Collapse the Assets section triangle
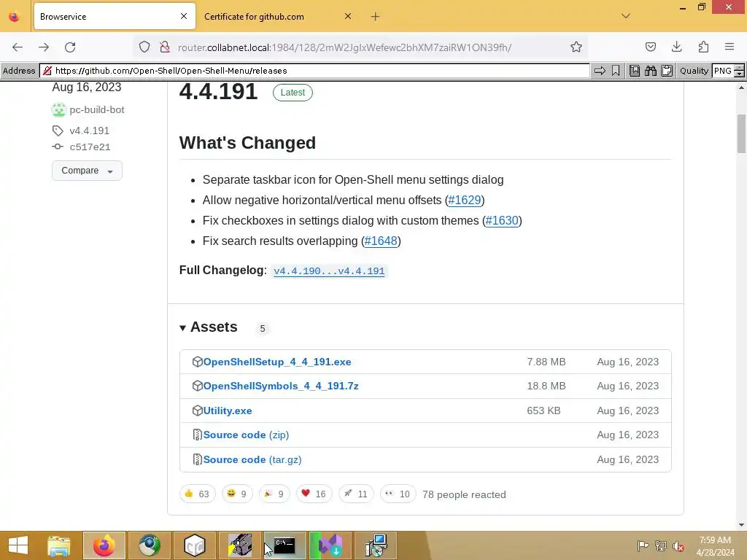This screenshot has height=560, width=747. click(182, 327)
